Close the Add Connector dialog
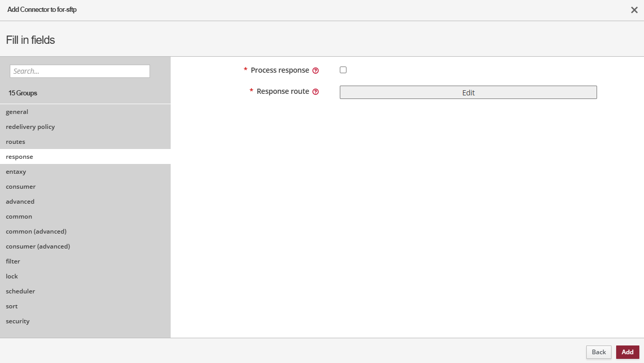 tap(634, 10)
